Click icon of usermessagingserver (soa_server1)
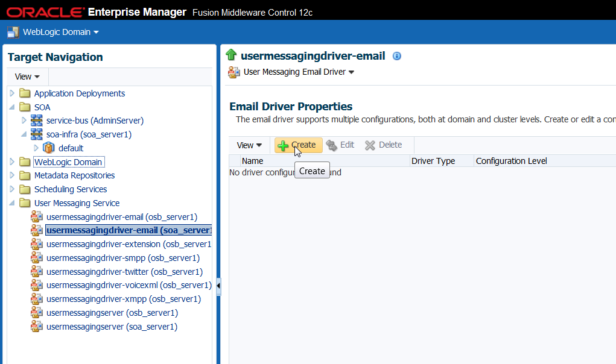This screenshot has height=364, width=616. 37,327
